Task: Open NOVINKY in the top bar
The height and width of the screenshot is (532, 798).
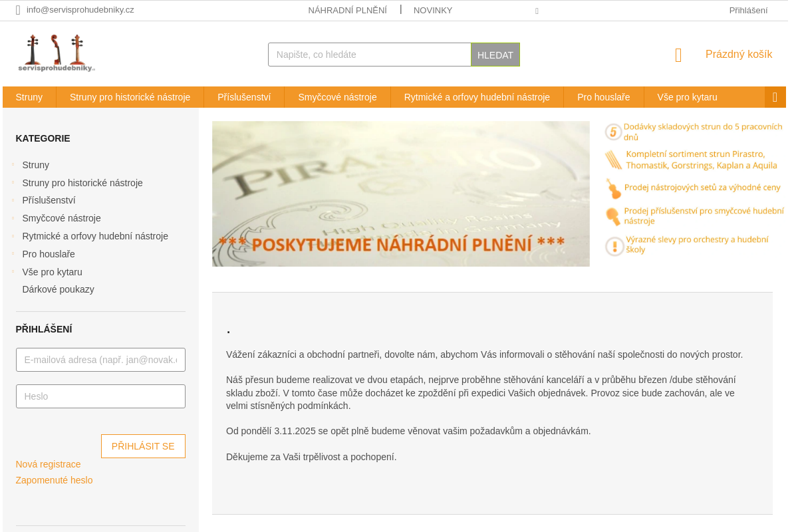Action: click(x=433, y=11)
